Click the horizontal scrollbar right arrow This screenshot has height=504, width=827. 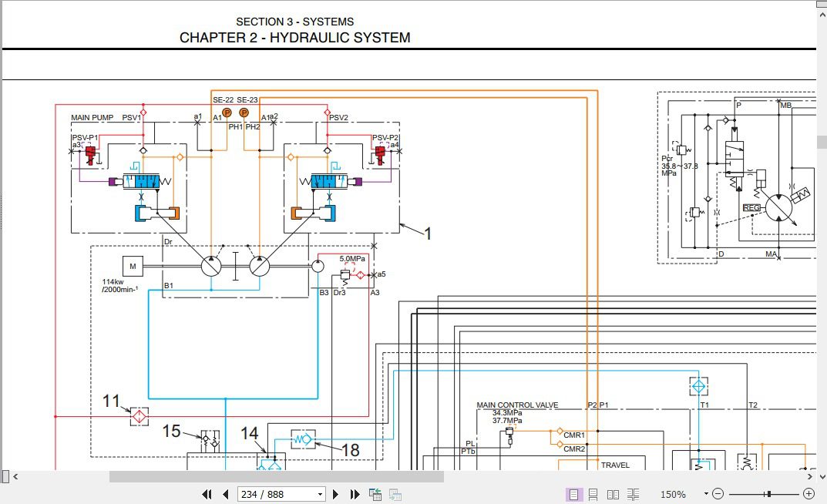[809, 476]
